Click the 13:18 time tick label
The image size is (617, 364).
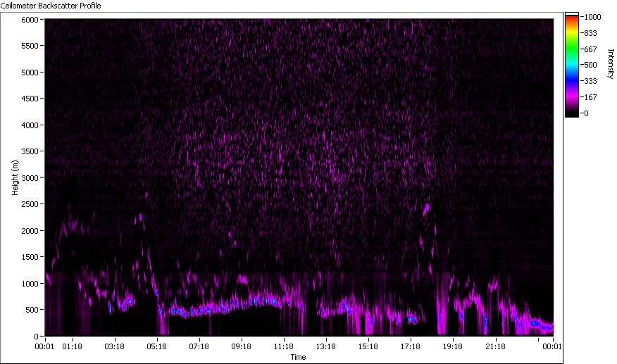[x=326, y=346]
